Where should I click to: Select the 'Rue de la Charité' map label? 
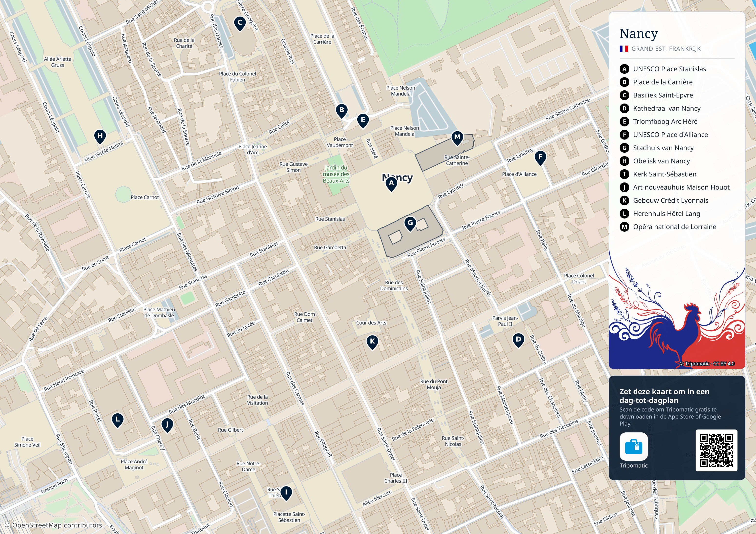tap(184, 43)
